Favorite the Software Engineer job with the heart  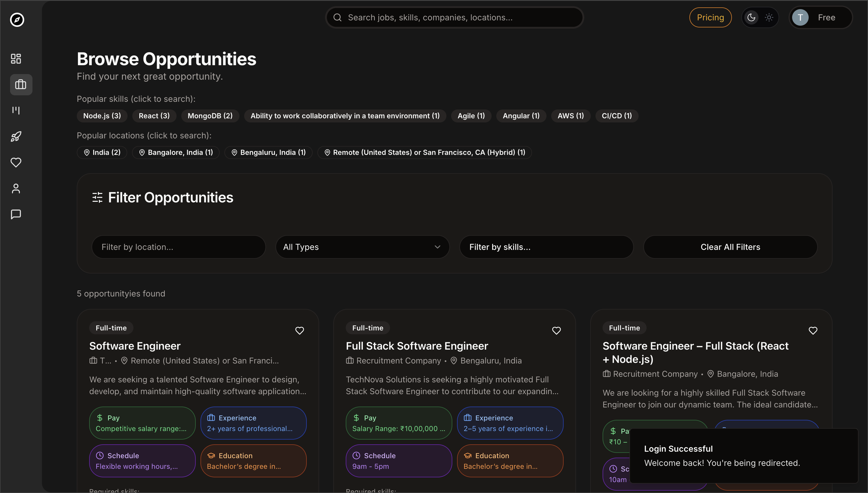[299, 330]
